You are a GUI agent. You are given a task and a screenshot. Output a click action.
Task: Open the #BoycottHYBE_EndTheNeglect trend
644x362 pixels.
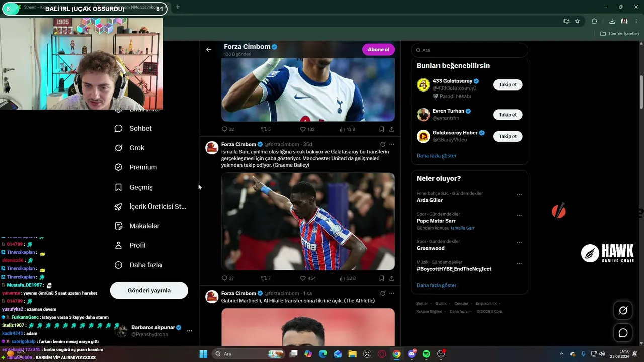click(x=454, y=269)
